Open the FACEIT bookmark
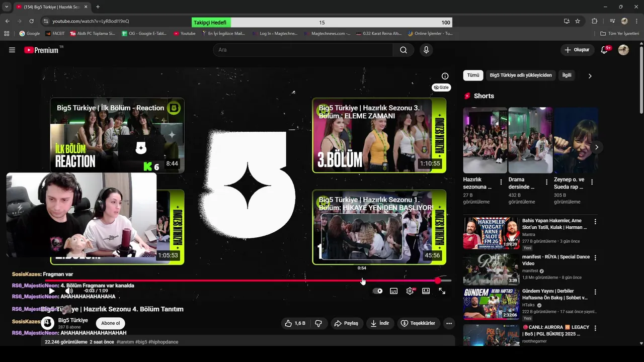 (x=55, y=34)
